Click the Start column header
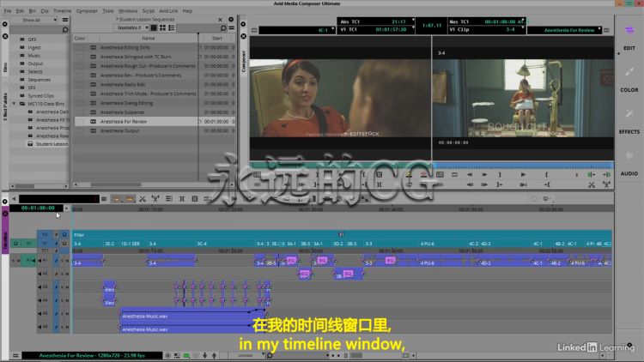644x362 pixels. point(217,38)
